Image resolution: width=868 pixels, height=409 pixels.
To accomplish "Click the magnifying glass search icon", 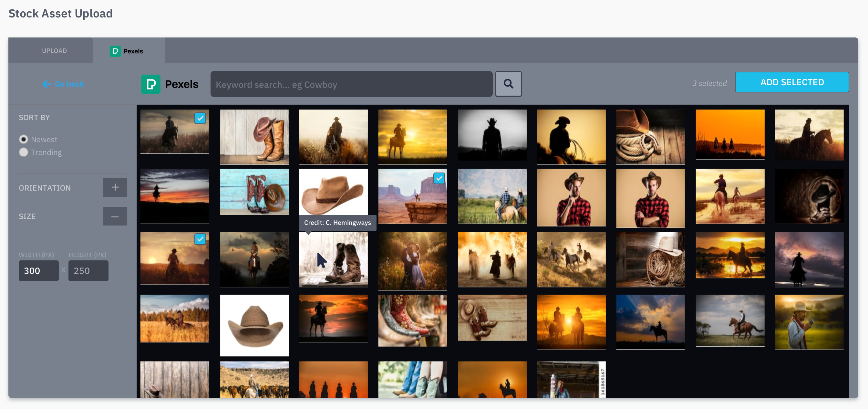I will click(x=508, y=84).
